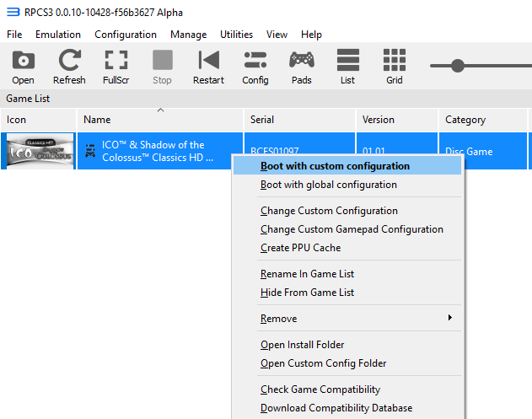Viewport: 532px width, 419px height.
Task: Choose Hide From Game List
Action: tap(347, 293)
